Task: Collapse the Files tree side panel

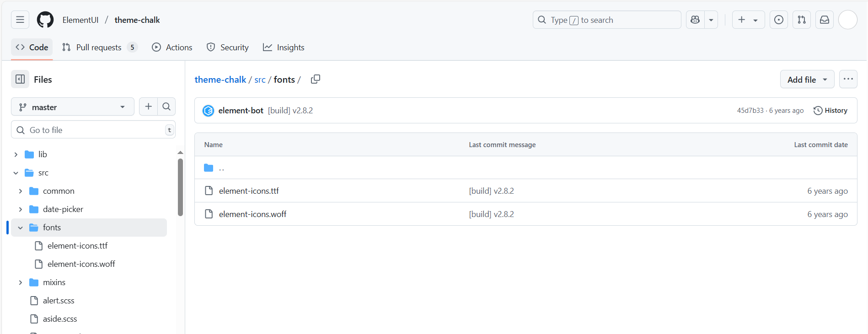Action: (x=20, y=79)
